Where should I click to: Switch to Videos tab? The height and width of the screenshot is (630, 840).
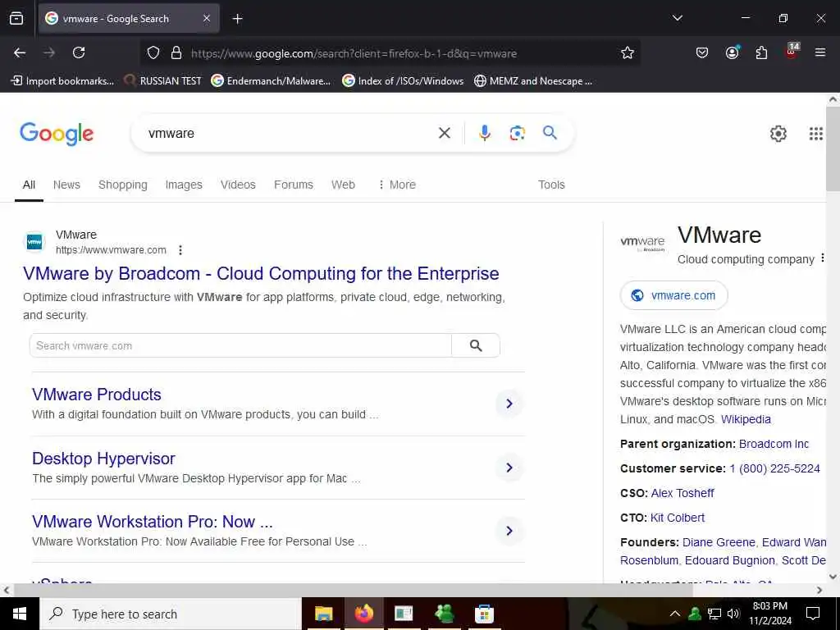238,185
